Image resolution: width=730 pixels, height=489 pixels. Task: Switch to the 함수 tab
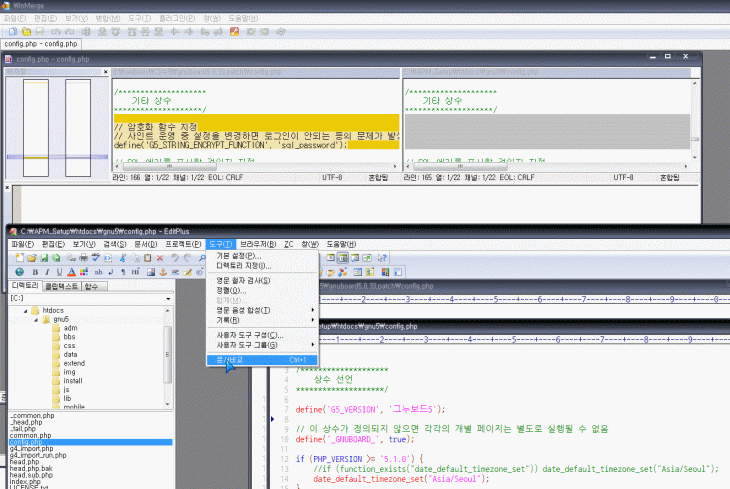[92, 285]
